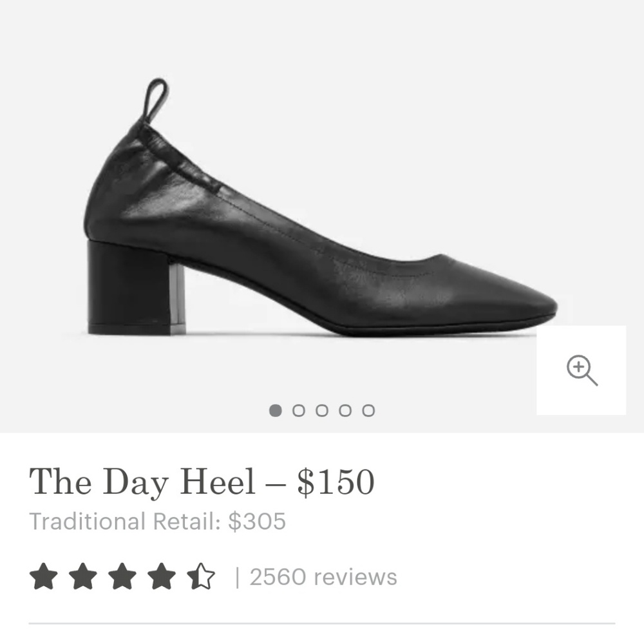
Task: Select the third carousel dot
Action: 323,410
